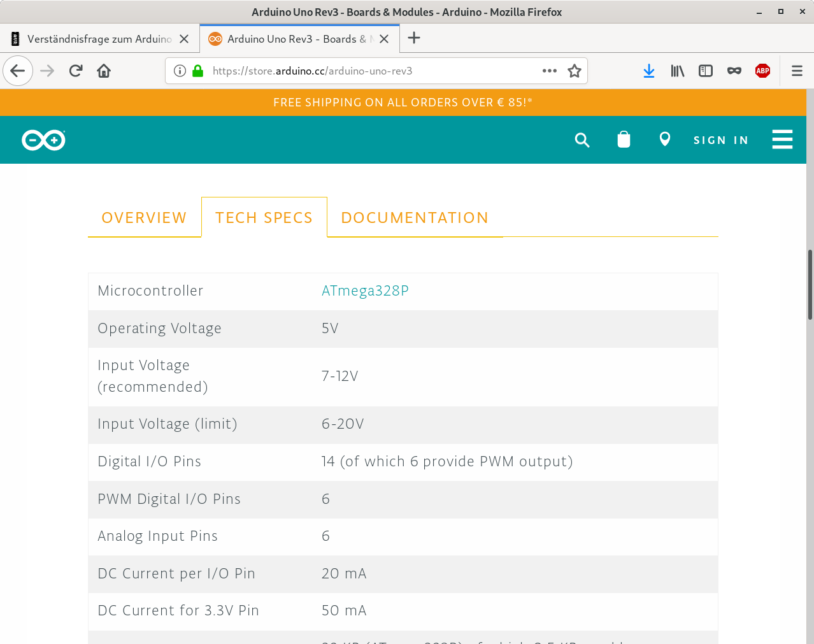Open the Downloads arrow panel
This screenshot has height=644, width=814.
click(x=649, y=71)
